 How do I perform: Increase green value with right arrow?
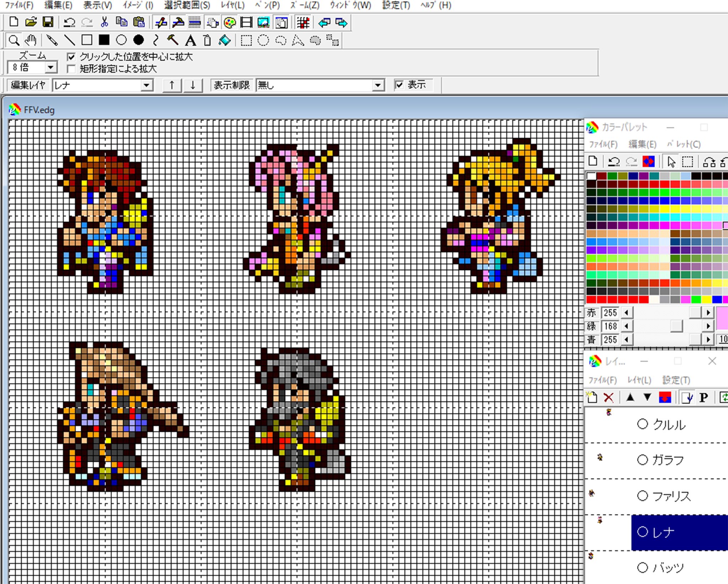708,326
